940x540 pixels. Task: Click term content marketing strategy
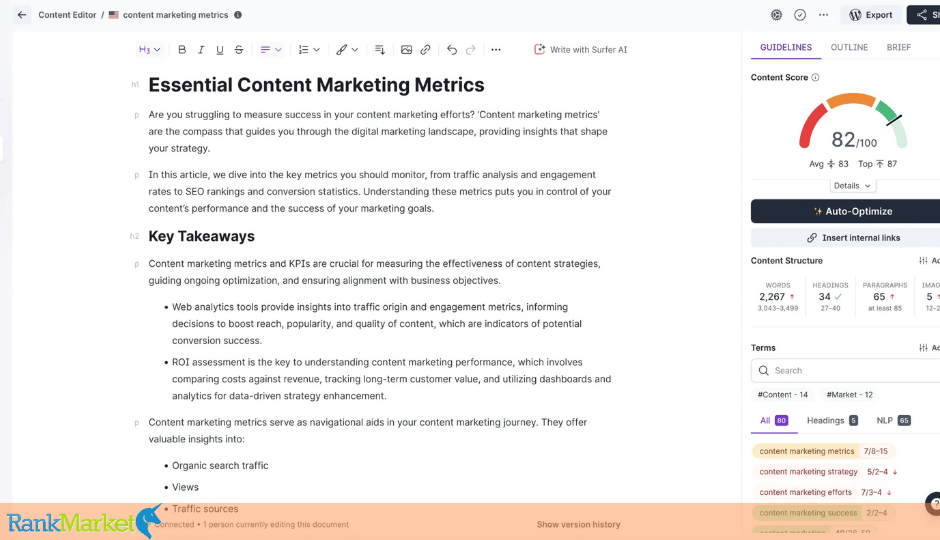pos(827,472)
